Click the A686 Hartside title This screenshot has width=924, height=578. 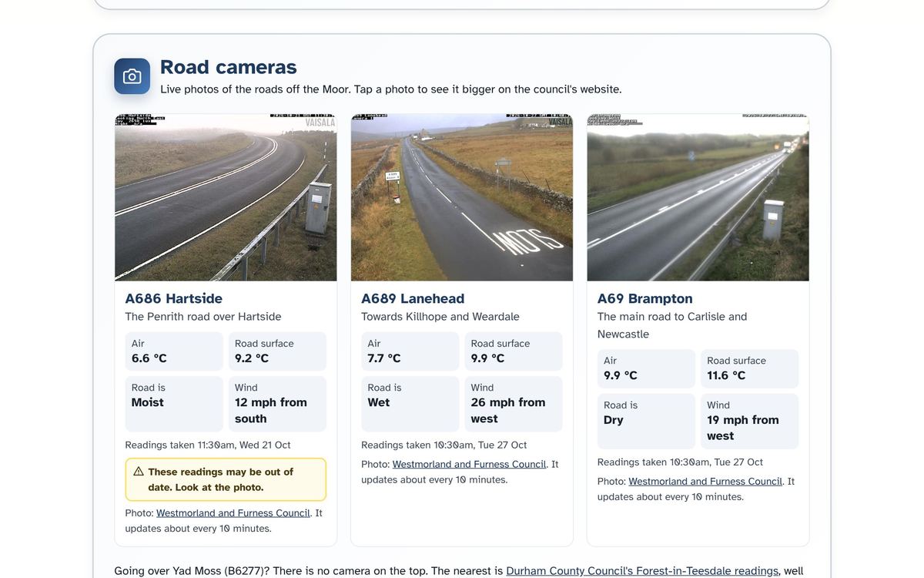[x=174, y=298]
